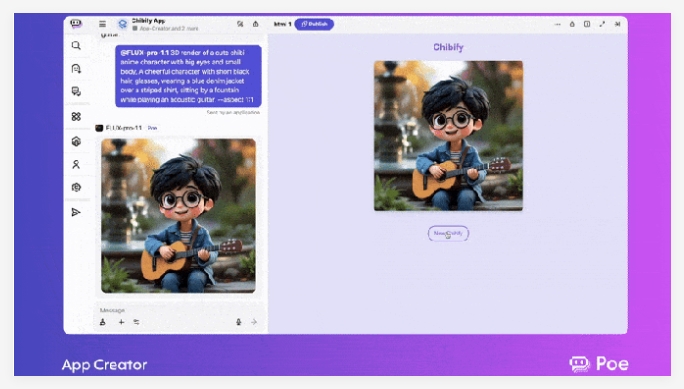Open the four-circles apps icon in sidebar
Viewport: 684px width, 389px height.
click(x=76, y=116)
